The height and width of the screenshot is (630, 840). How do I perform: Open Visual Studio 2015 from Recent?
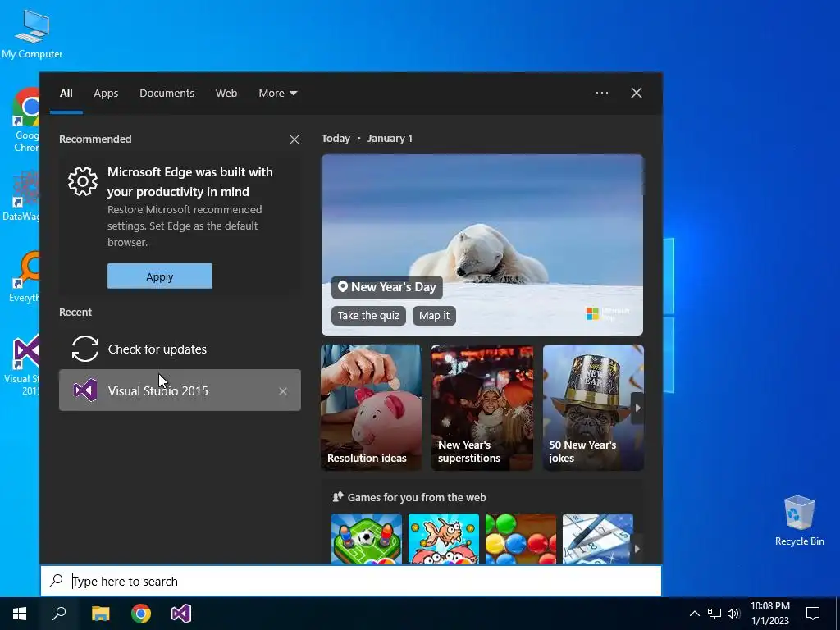coord(180,390)
